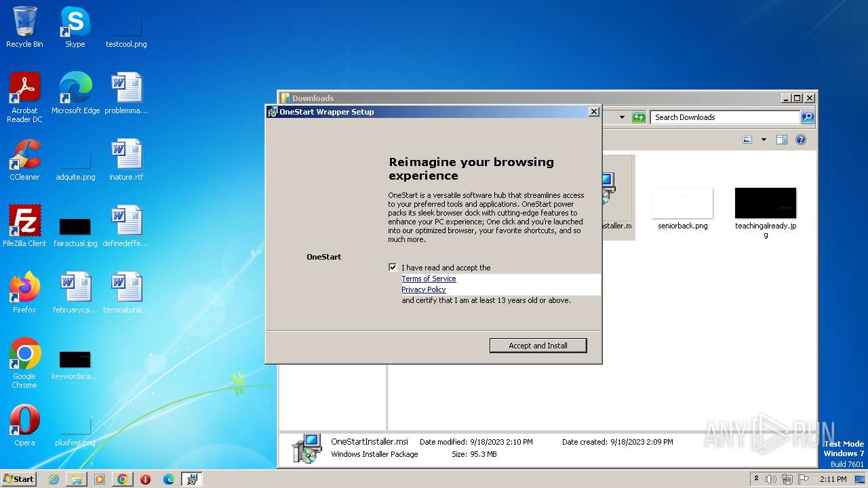Open Explorer help in Downloads window

[801, 140]
